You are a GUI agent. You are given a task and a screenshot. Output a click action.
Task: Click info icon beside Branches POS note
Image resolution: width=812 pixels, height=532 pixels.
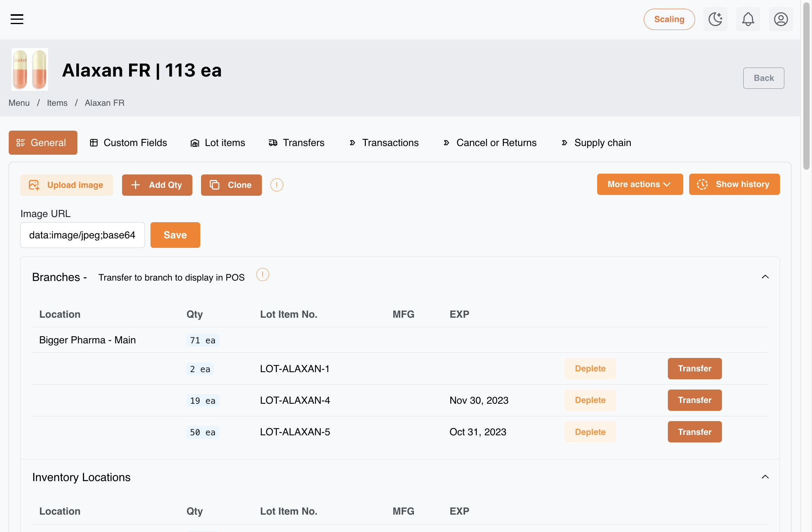click(263, 275)
